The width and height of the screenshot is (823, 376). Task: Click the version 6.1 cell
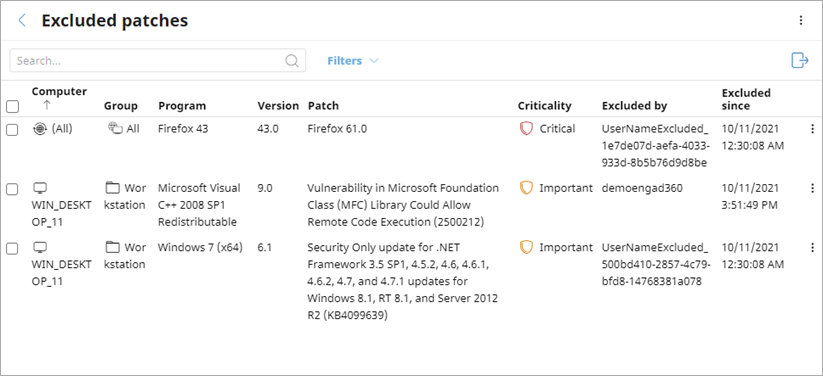point(265,247)
